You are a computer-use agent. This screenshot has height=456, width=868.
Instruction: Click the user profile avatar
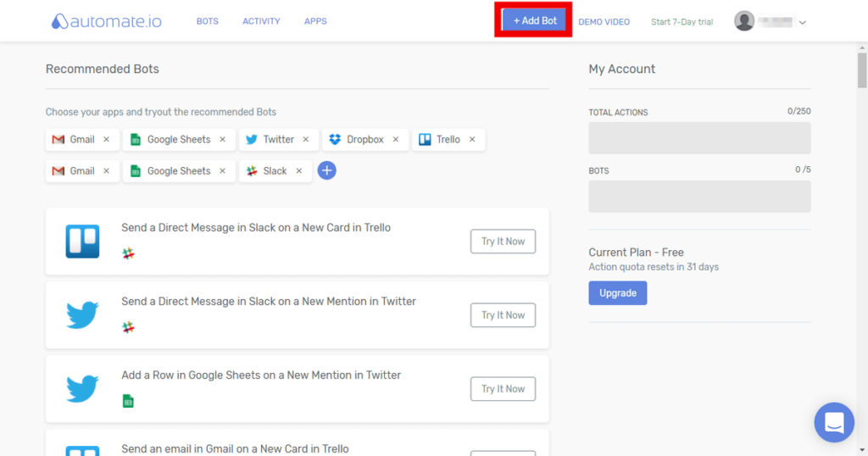click(744, 21)
